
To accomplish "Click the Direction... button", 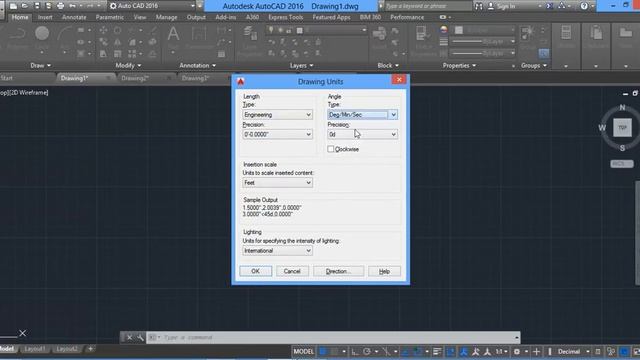I will pos(338,271).
